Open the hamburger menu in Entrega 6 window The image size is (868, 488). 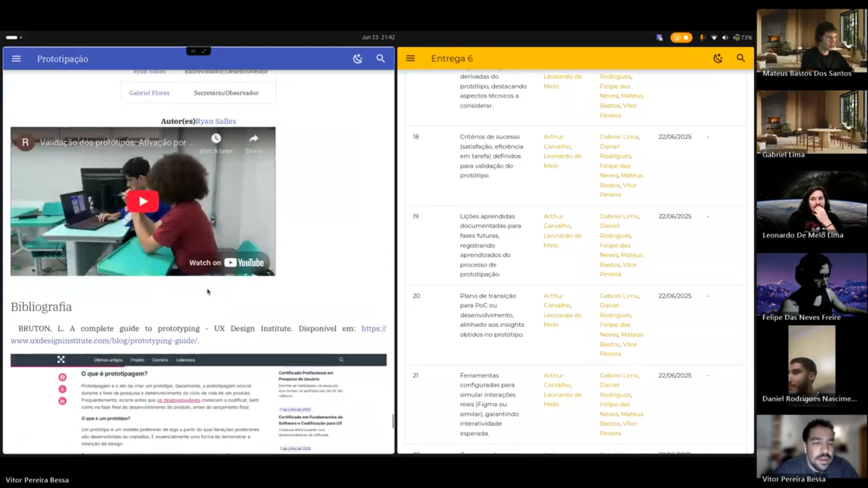410,58
